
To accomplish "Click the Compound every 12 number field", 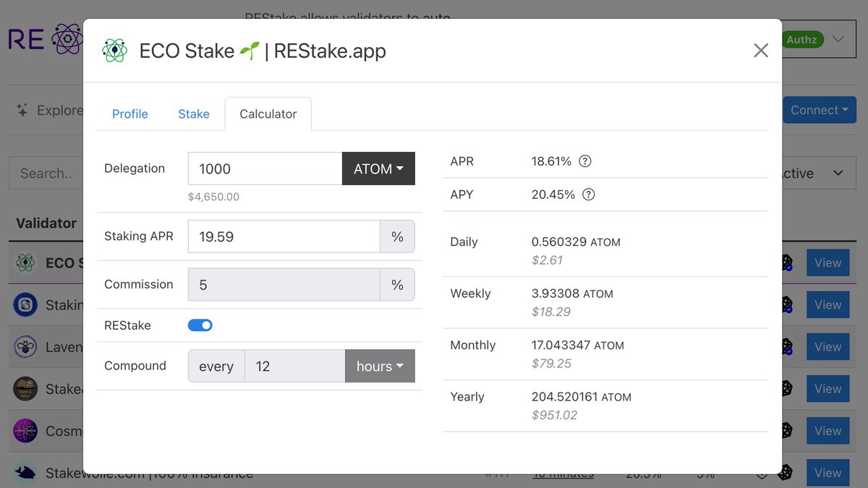I will 295,366.
